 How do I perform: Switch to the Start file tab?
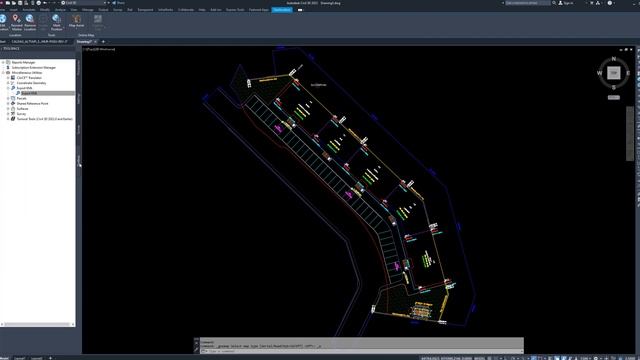coord(3,42)
